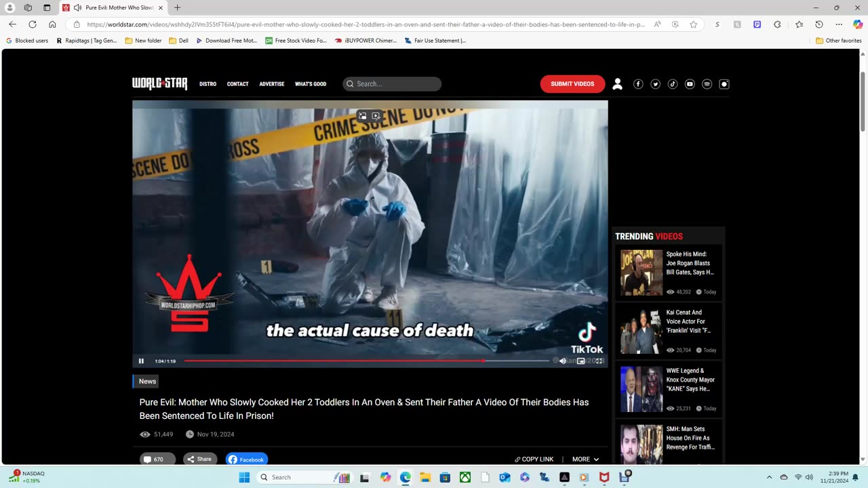
Task: Open the Blocked users bookmark
Action: [27, 41]
